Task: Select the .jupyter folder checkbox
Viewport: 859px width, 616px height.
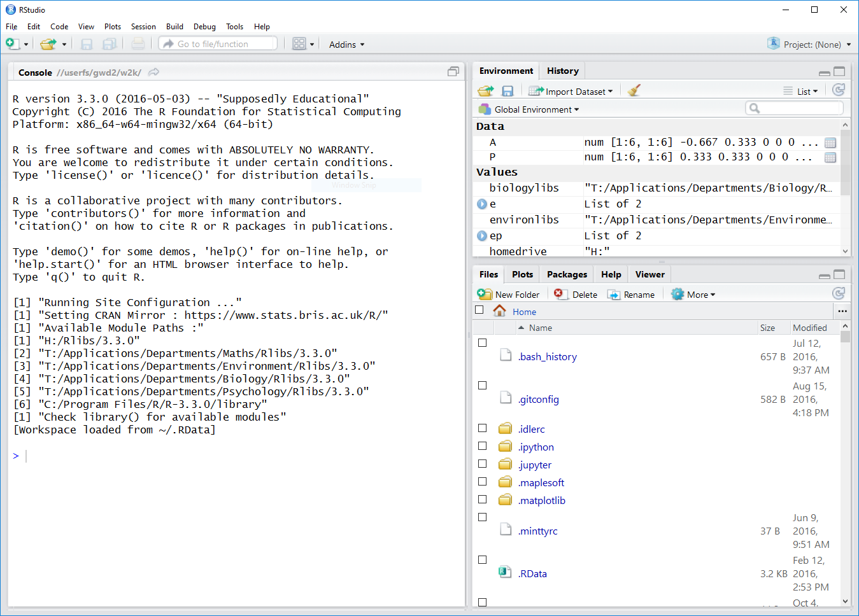Action: pyautogui.click(x=482, y=464)
